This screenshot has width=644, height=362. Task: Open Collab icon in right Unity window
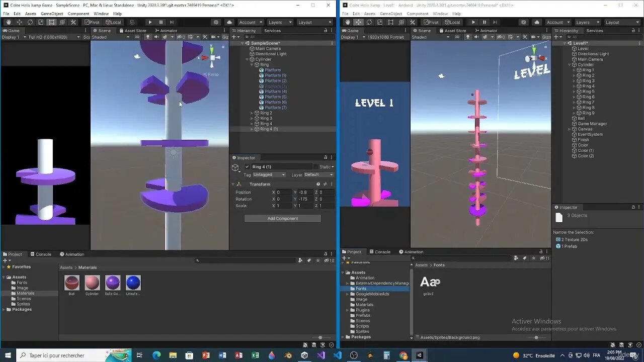click(524, 22)
